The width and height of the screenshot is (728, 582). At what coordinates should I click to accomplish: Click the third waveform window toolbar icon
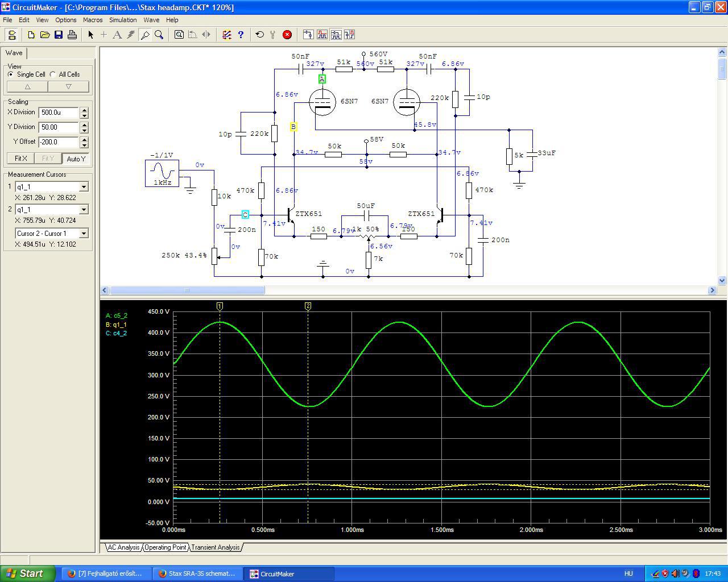[336, 35]
